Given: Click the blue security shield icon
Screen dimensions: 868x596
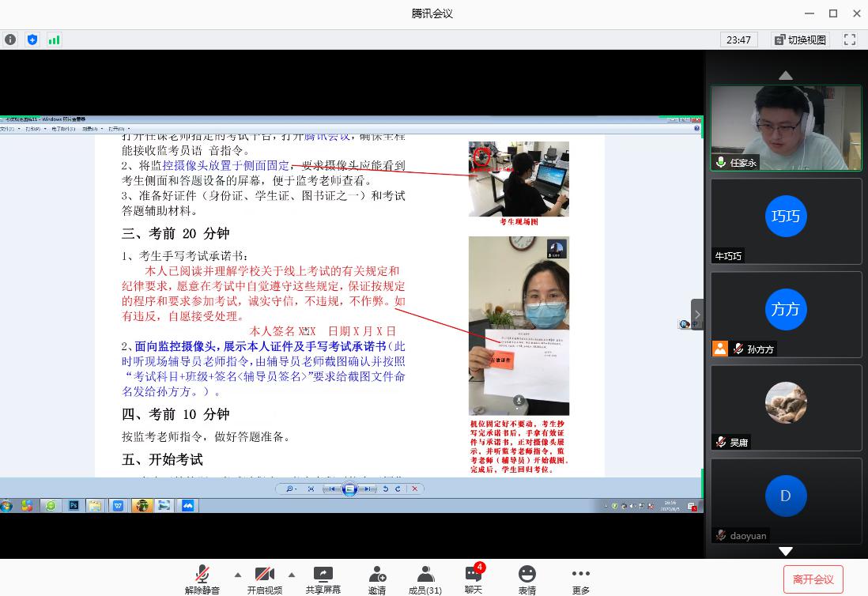Looking at the screenshot, I should [x=32, y=40].
